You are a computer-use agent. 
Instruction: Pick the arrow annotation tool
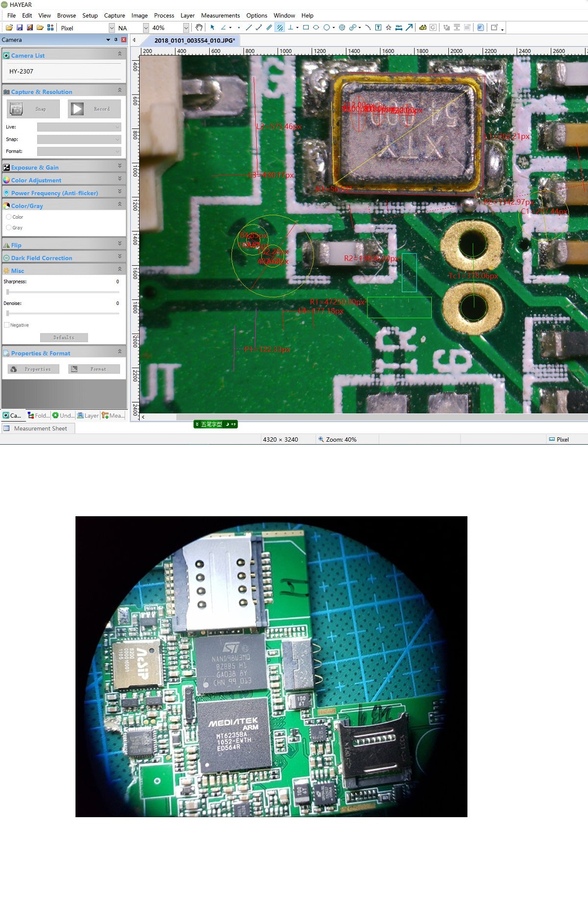[x=409, y=28]
